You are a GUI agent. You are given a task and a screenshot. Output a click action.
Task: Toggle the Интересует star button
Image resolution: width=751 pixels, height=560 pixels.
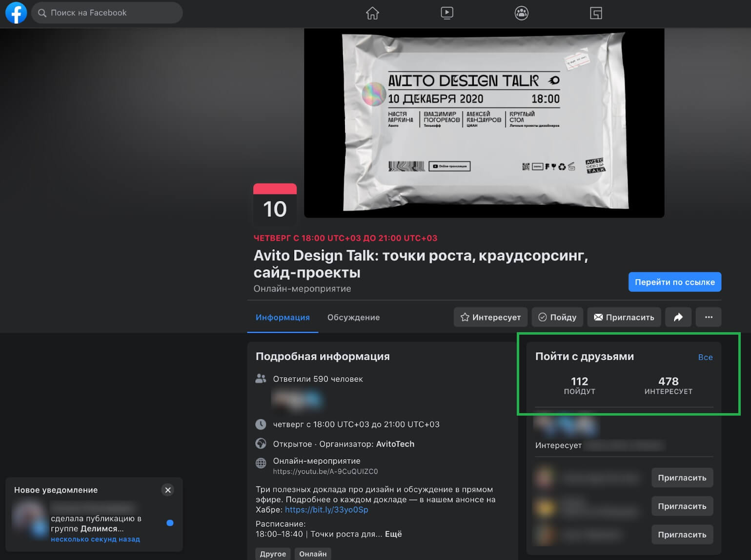pyautogui.click(x=490, y=317)
